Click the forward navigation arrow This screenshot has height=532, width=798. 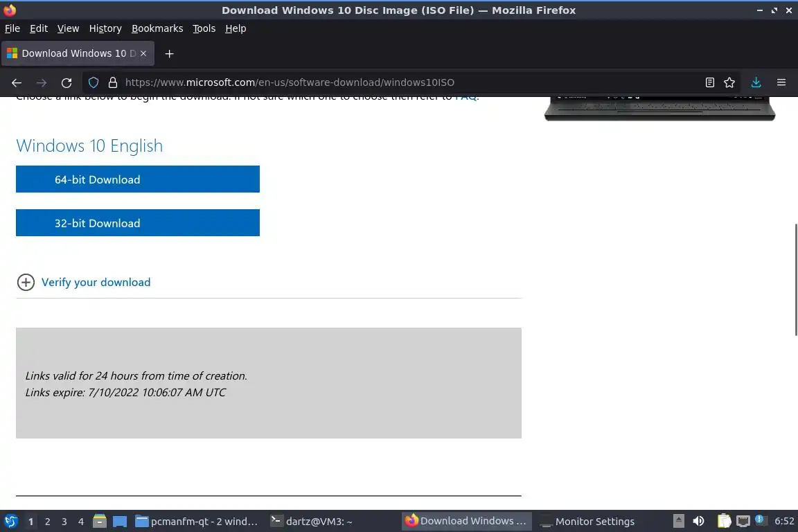(42, 82)
